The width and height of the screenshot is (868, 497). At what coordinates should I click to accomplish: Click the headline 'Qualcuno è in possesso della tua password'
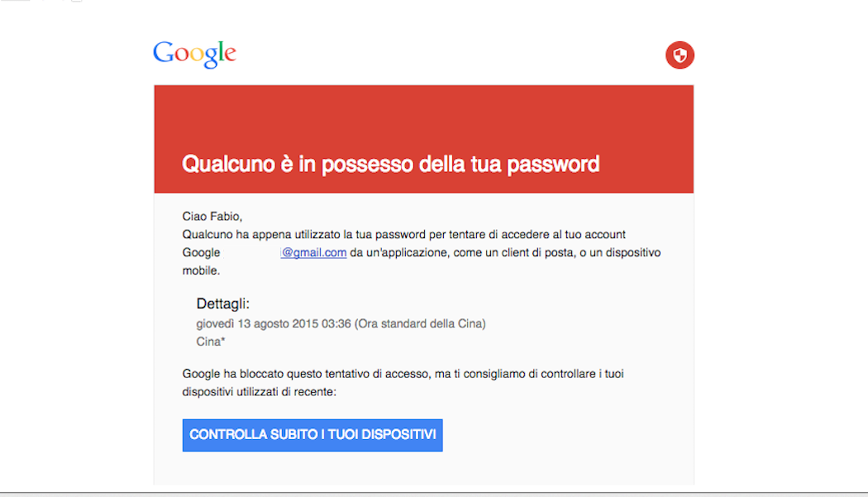tap(390, 164)
